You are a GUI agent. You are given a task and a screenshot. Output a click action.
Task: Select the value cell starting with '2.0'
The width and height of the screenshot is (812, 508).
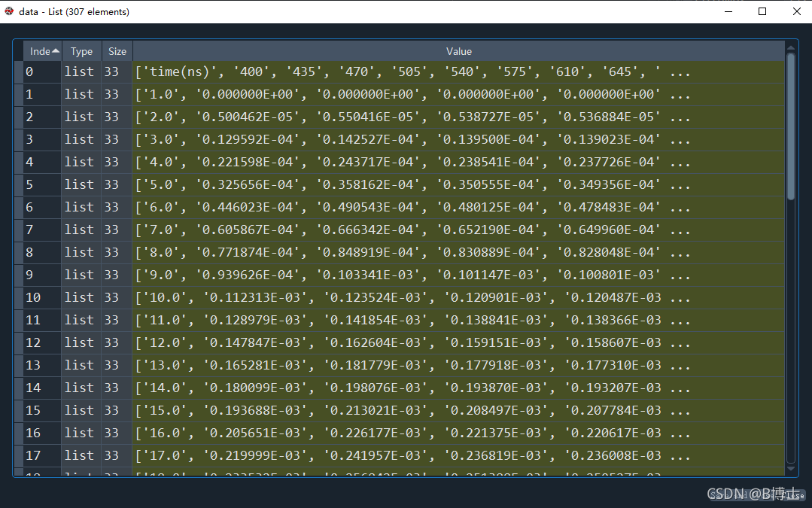[459, 117]
